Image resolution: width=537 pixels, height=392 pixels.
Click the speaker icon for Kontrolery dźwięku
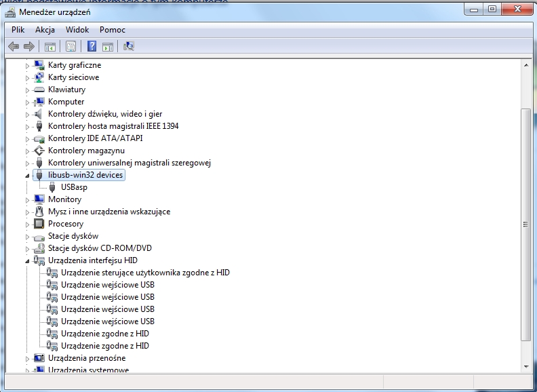39,114
